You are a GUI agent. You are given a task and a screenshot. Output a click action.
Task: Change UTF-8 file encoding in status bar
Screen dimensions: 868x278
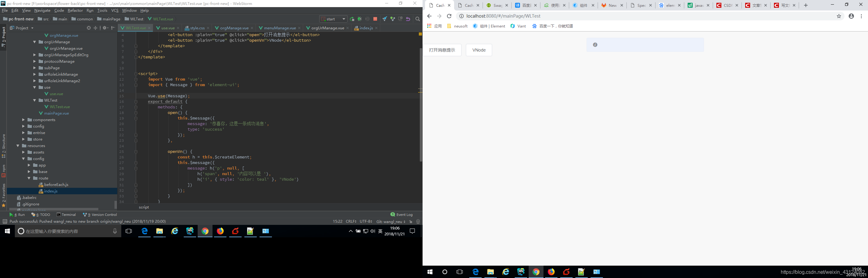(x=366, y=221)
